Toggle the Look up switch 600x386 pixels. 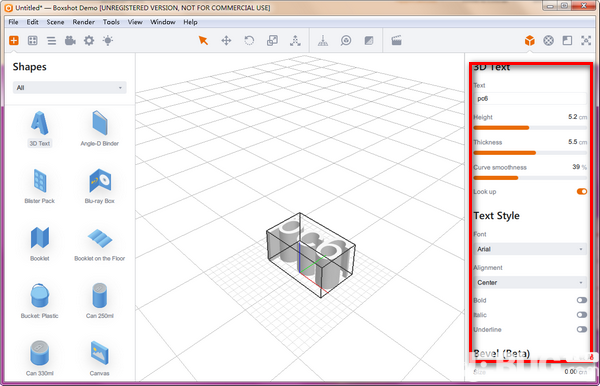coord(582,191)
